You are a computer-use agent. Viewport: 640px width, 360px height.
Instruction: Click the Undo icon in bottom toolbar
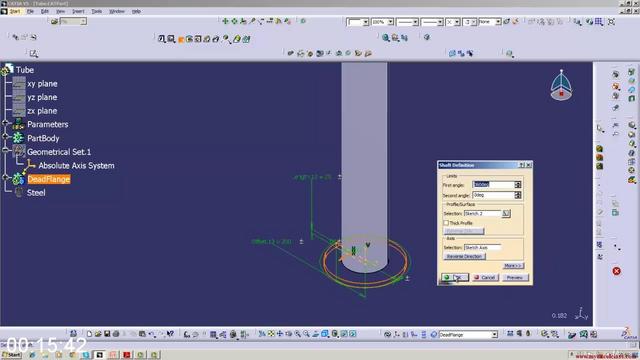[151, 334]
